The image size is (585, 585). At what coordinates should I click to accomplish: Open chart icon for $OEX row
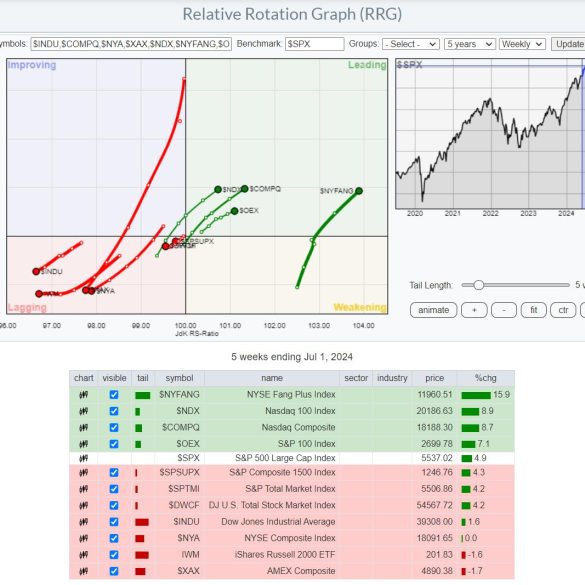click(84, 444)
